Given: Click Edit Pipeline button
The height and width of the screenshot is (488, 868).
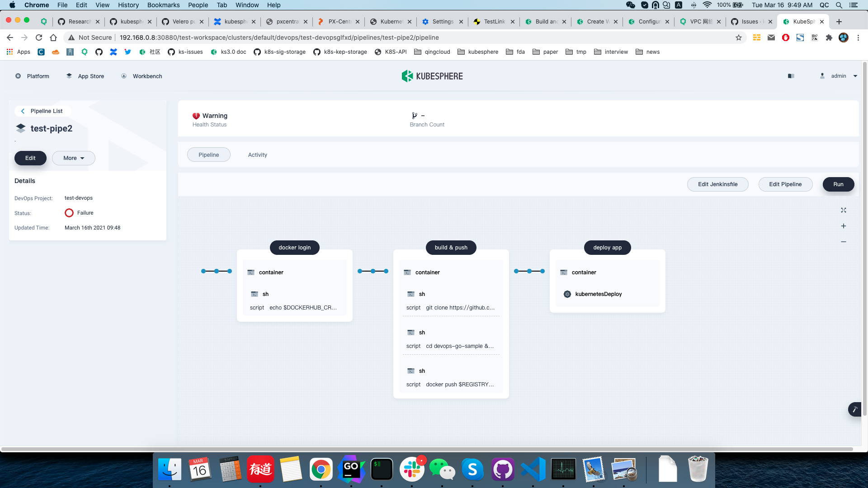Looking at the screenshot, I should pos(786,184).
